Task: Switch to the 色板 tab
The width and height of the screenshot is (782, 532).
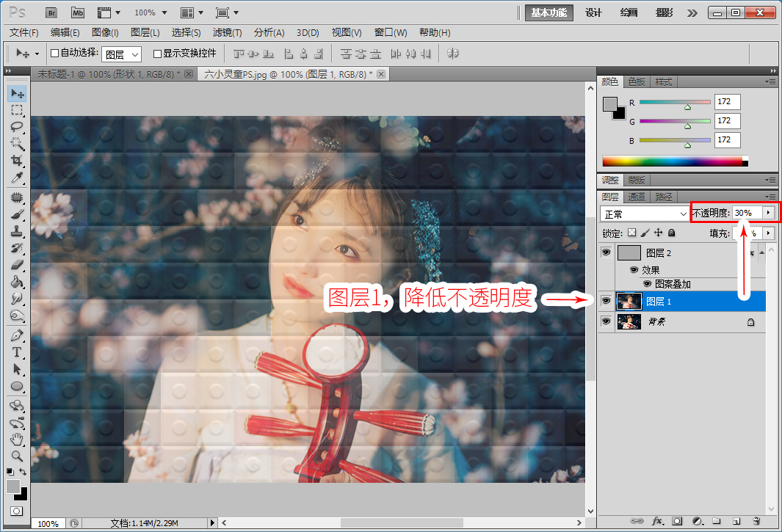Action: click(636, 81)
